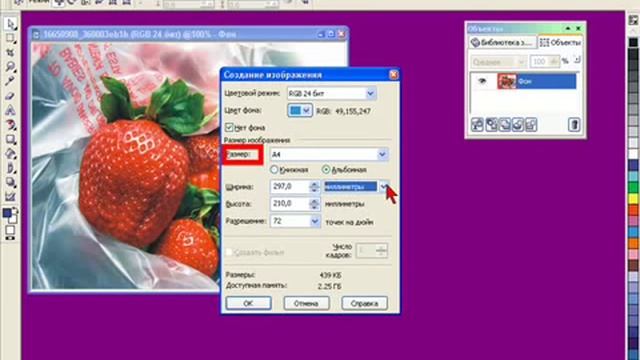Click the document window icon in strawberry title bar

[x=36, y=35]
